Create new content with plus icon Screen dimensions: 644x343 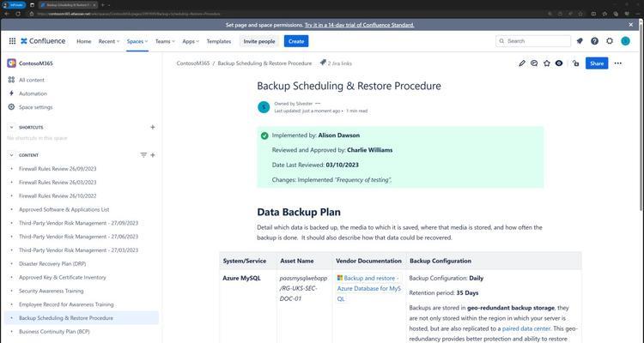tap(153, 155)
